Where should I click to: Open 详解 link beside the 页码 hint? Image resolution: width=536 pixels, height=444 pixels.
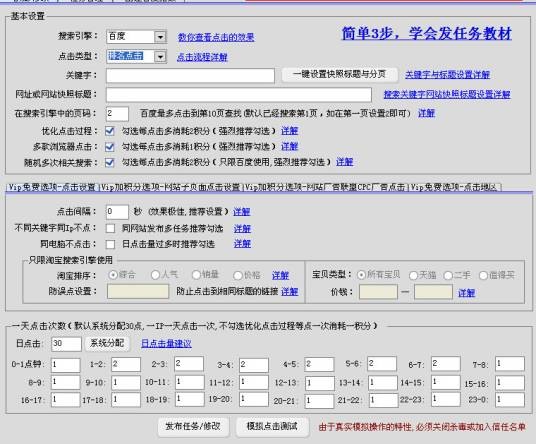click(x=426, y=113)
